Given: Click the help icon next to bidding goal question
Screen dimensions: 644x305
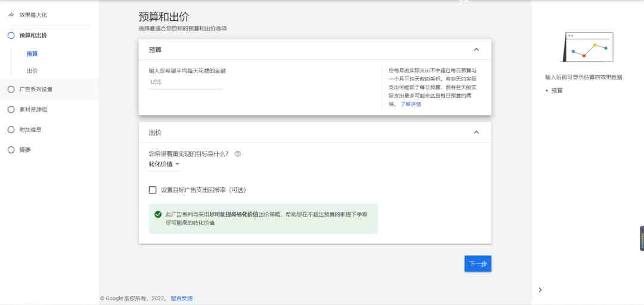Looking at the screenshot, I should 237,154.
